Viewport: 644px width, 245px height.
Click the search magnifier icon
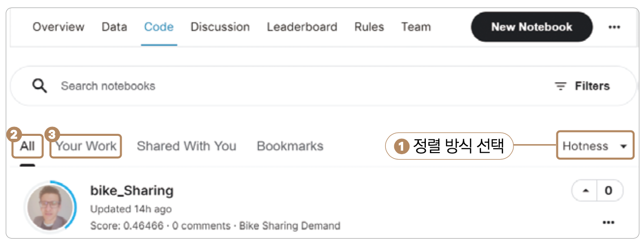coord(40,86)
